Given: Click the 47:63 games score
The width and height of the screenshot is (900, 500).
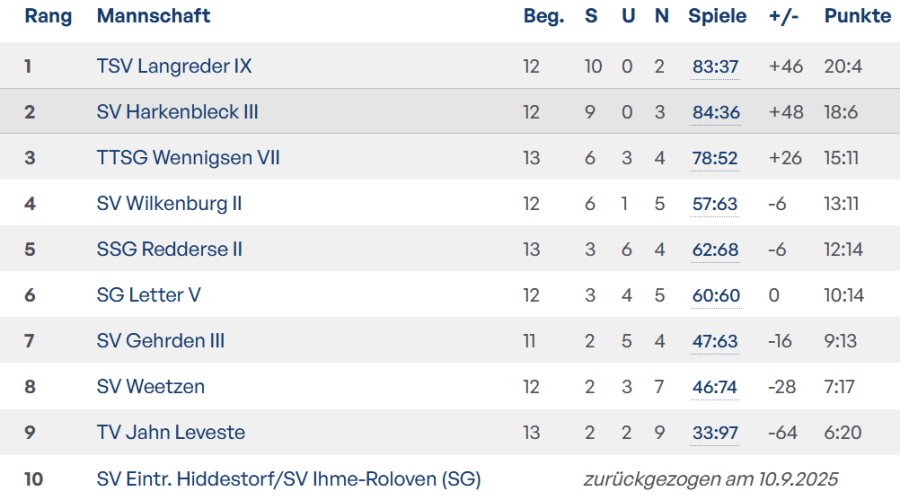Looking at the screenshot, I should point(715,341).
